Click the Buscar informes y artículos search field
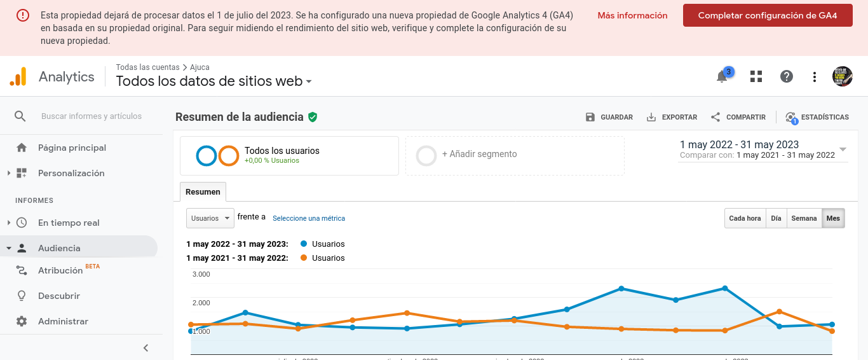 92,116
